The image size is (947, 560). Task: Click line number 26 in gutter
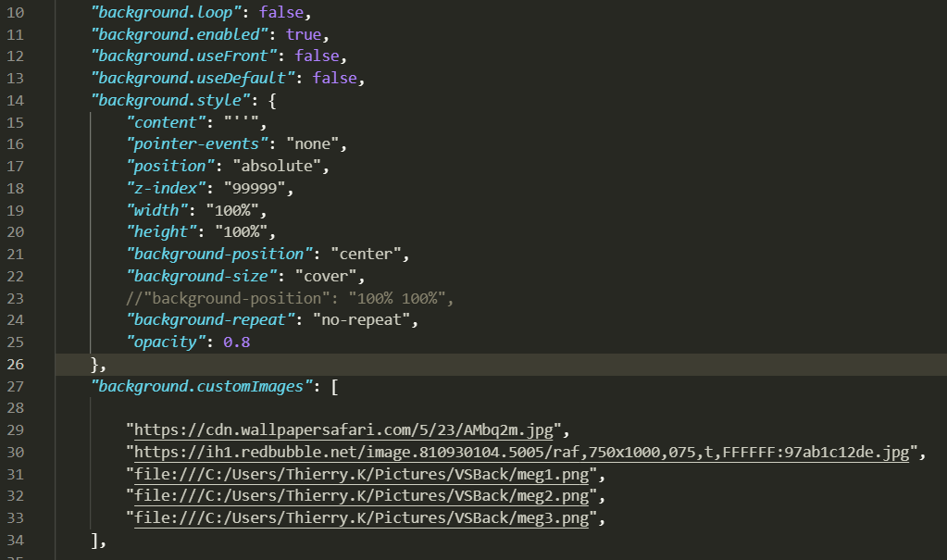point(15,365)
